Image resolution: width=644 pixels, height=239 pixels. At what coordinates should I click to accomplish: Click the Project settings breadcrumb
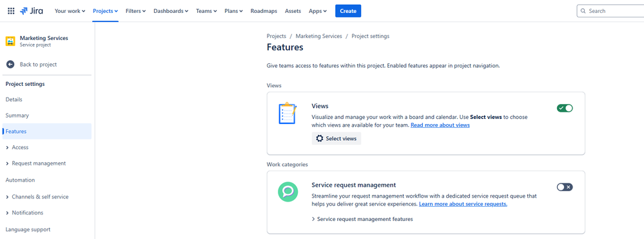coord(371,36)
